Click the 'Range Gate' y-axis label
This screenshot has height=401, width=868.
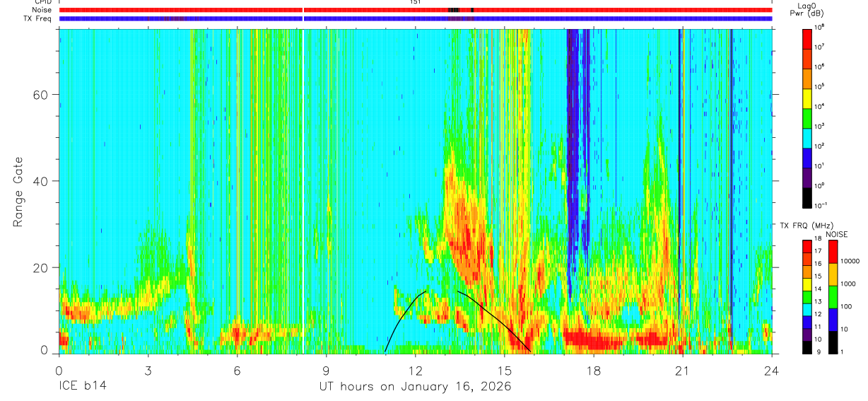tap(18, 191)
